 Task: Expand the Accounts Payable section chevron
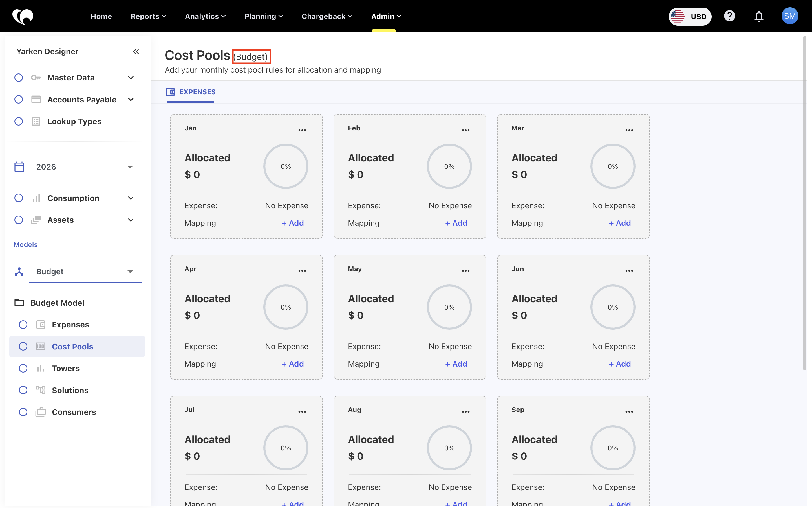click(131, 99)
